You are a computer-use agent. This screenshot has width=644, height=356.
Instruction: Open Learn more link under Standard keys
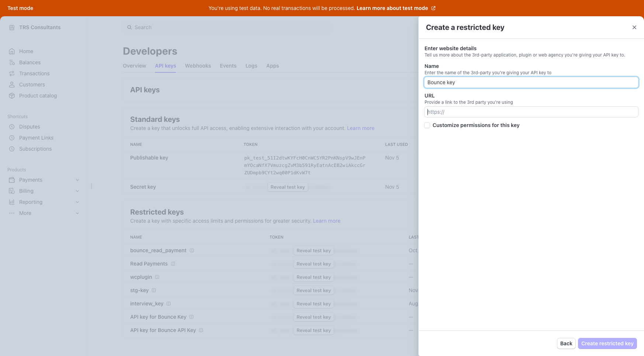360,128
